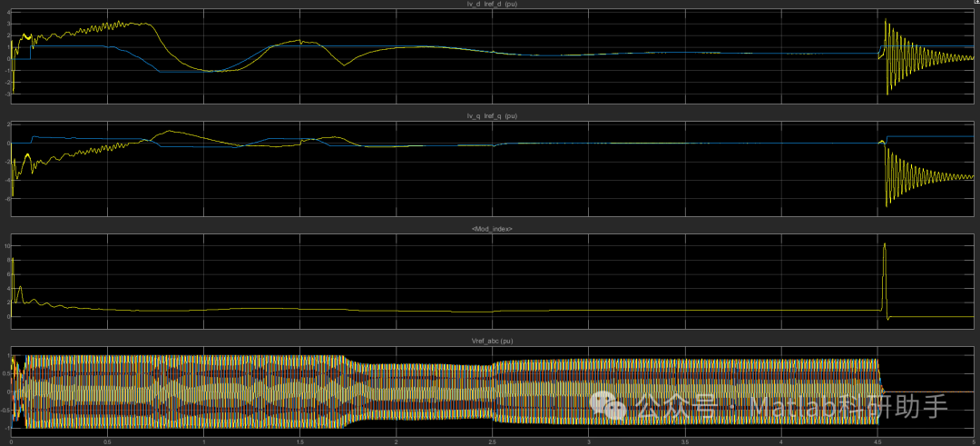Image resolution: width=980 pixels, height=446 pixels.
Task: Click the 'Vref_abc (pu)' plot title
Action: tap(493, 341)
